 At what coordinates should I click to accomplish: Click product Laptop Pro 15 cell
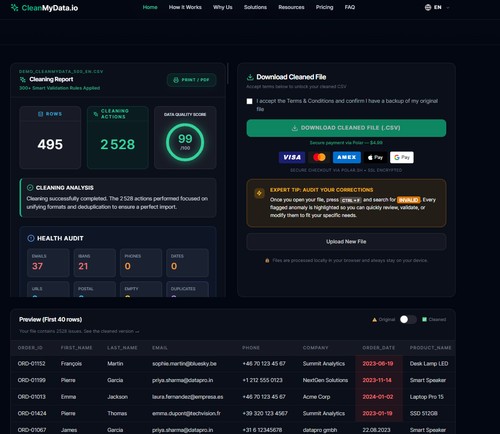pyautogui.click(x=427, y=397)
